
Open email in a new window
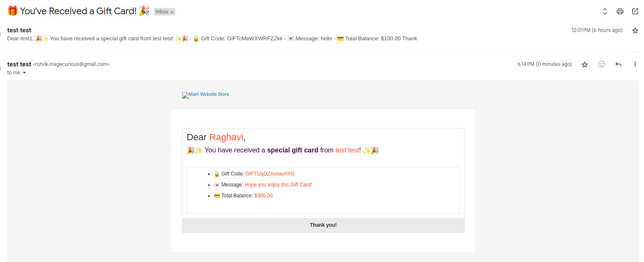(x=635, y=11)
